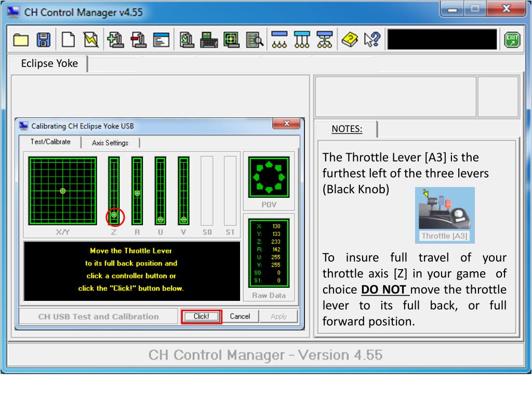Viewport: 532px width, 399px height.
Task: Create a new blank map
Action: (68, 40)
